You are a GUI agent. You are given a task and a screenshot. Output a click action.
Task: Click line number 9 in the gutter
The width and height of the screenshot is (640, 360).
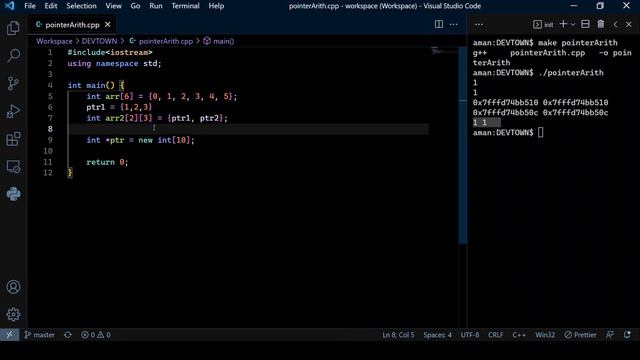pyautogui.click(x=50, y=140)
